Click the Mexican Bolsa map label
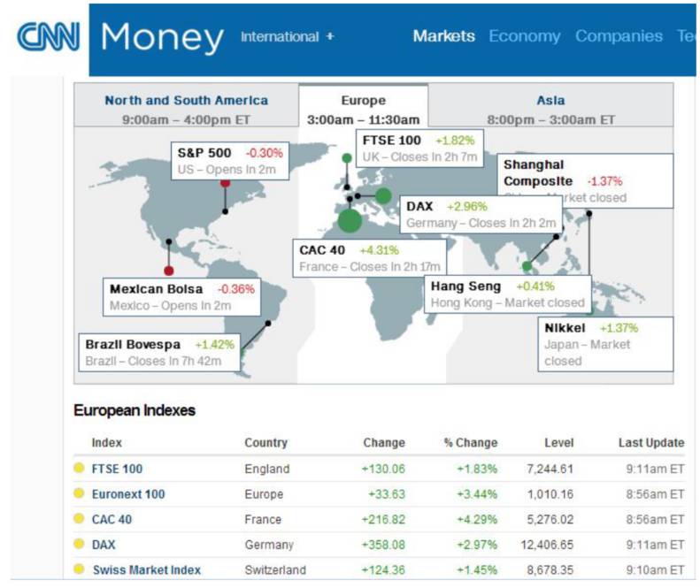The width and height of the screenshot is (700, 588). click(181, 297)
